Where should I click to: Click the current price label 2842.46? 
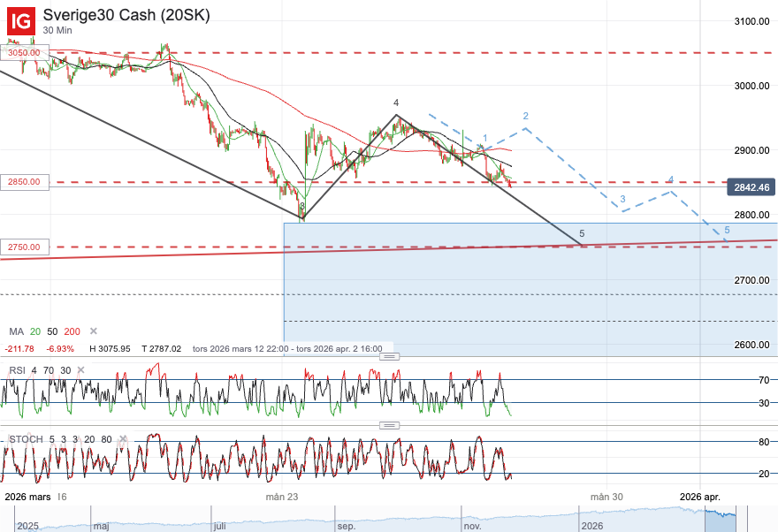[x=751, y=187]
